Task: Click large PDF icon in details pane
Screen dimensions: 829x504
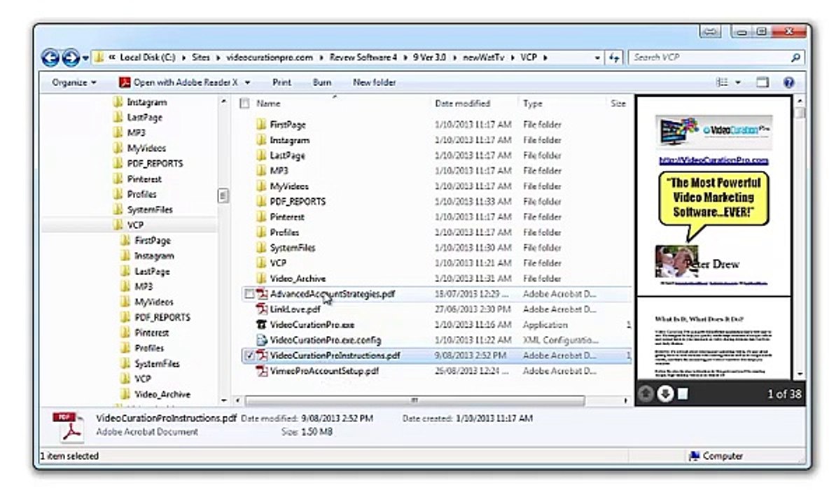Action: pyautogui.click(x=68, y=427)
